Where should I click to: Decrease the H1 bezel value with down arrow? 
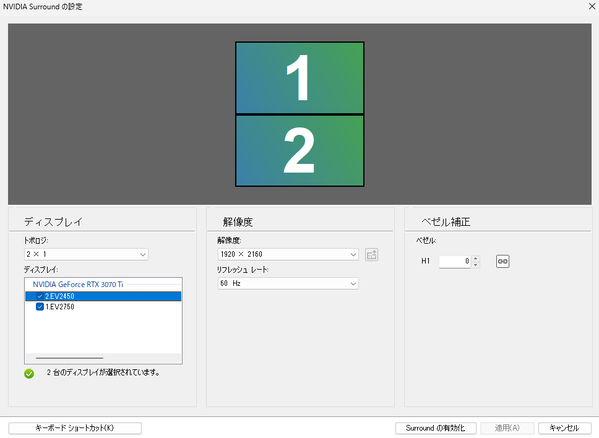[x=476, y=265]
